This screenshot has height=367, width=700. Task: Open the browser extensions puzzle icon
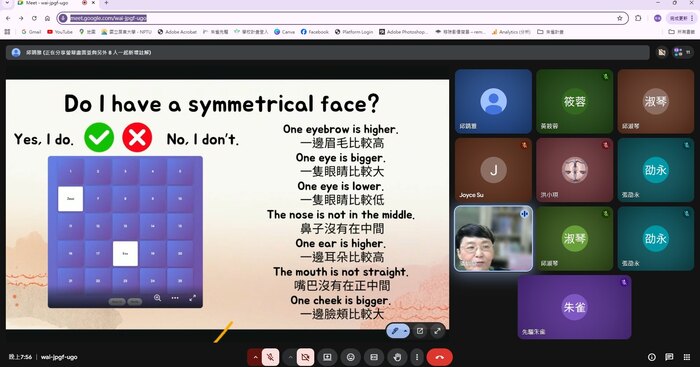638,18
